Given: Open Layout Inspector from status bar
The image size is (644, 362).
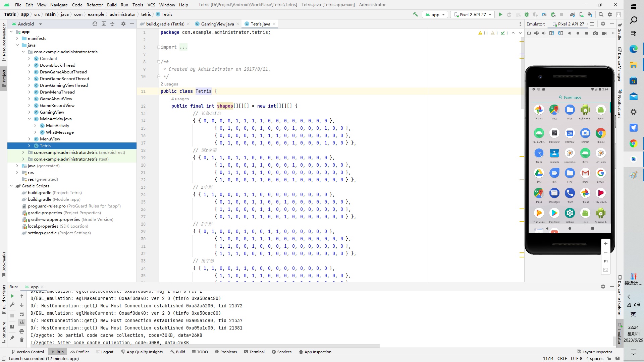Looking at the screenshot, I should [x=594, y=352].
